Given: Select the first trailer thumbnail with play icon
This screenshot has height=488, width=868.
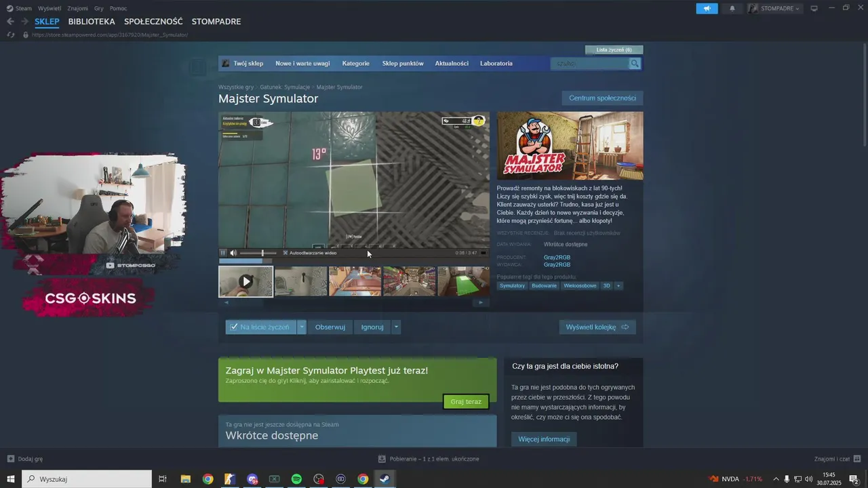Looking at the screenshot, I should (246, 281).
